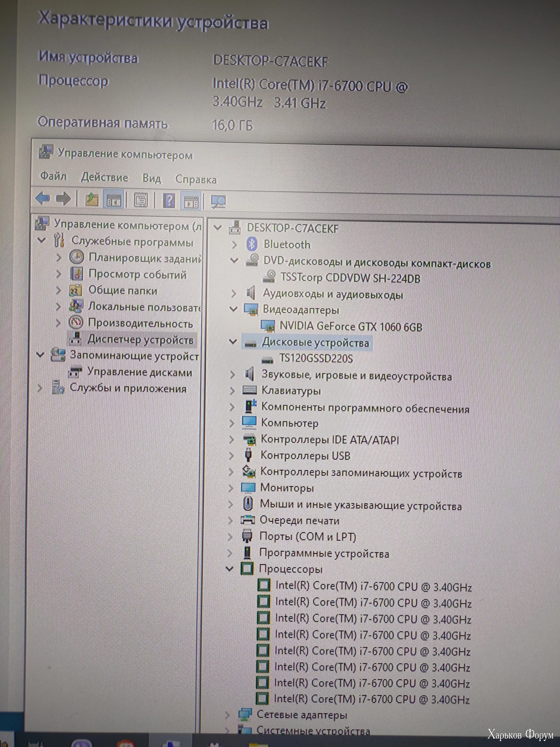
Task: Click the Forward arrow toolbar button
Action: coord(63,198)
